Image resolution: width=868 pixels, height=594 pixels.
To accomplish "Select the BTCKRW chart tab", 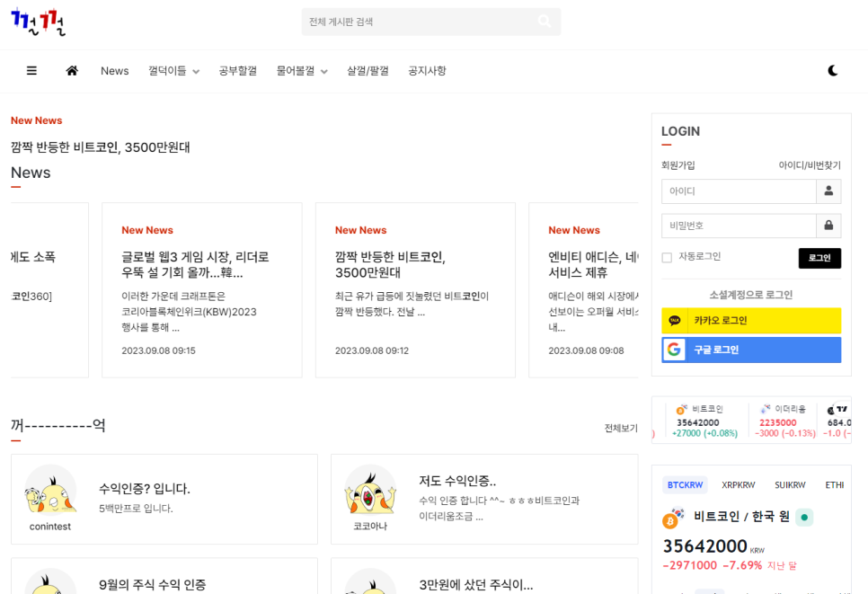I will [685, 485].
